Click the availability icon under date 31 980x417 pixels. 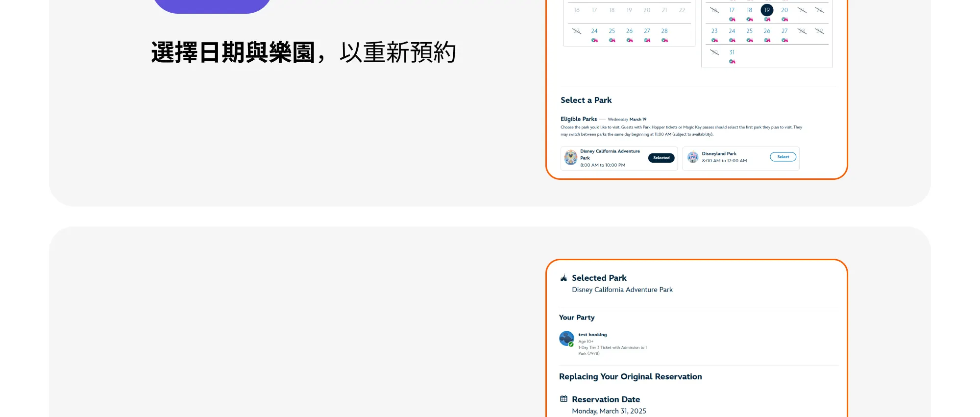732,61
